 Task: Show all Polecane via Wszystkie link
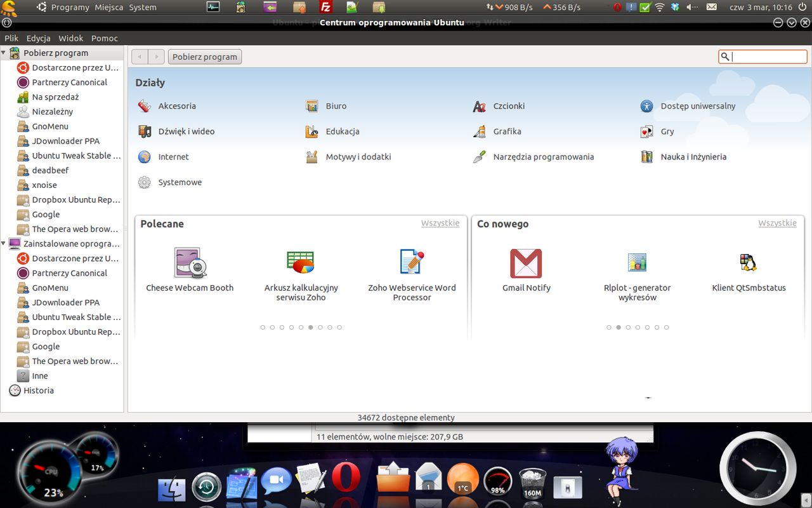[440, 223]
